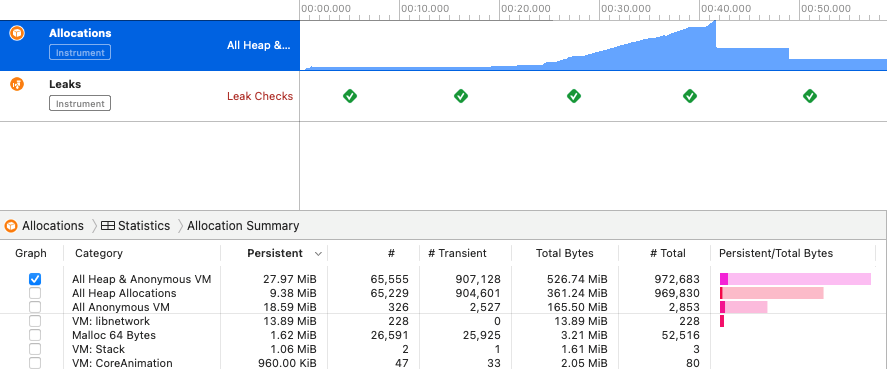This screenshot has width=887, height=369.
Task: Select the leak check mark near 00:20
Action: (574, 96)
